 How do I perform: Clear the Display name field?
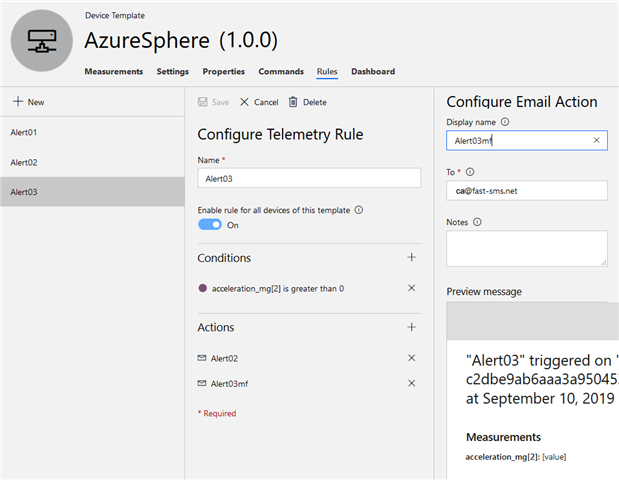tap(596, 140)
